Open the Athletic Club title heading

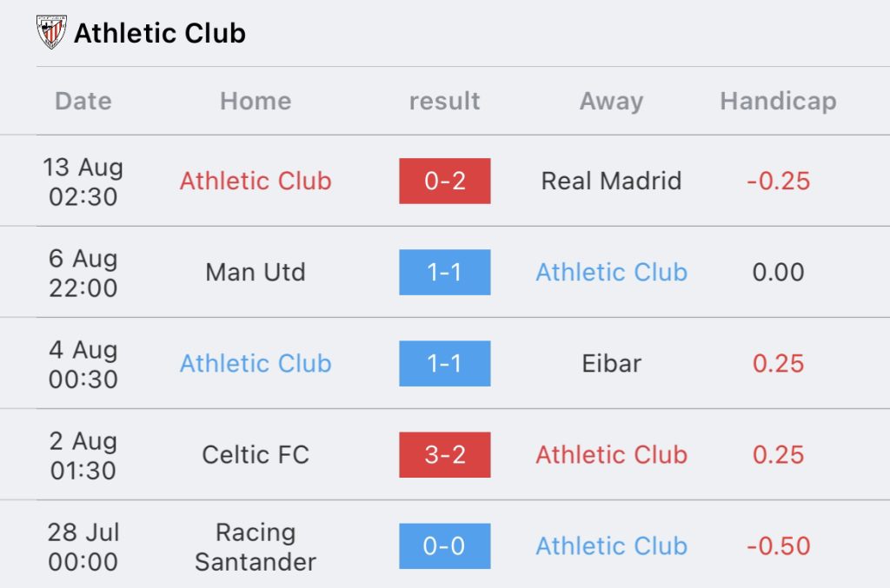[x=160, y=34]
